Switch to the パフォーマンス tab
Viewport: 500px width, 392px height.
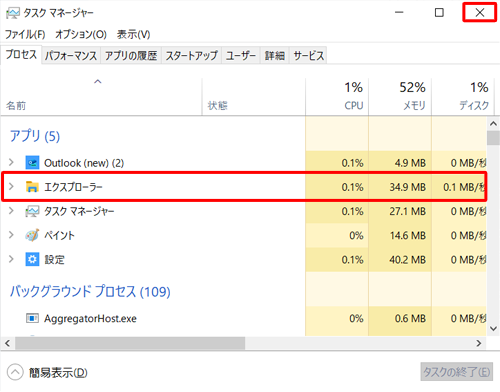71,55
